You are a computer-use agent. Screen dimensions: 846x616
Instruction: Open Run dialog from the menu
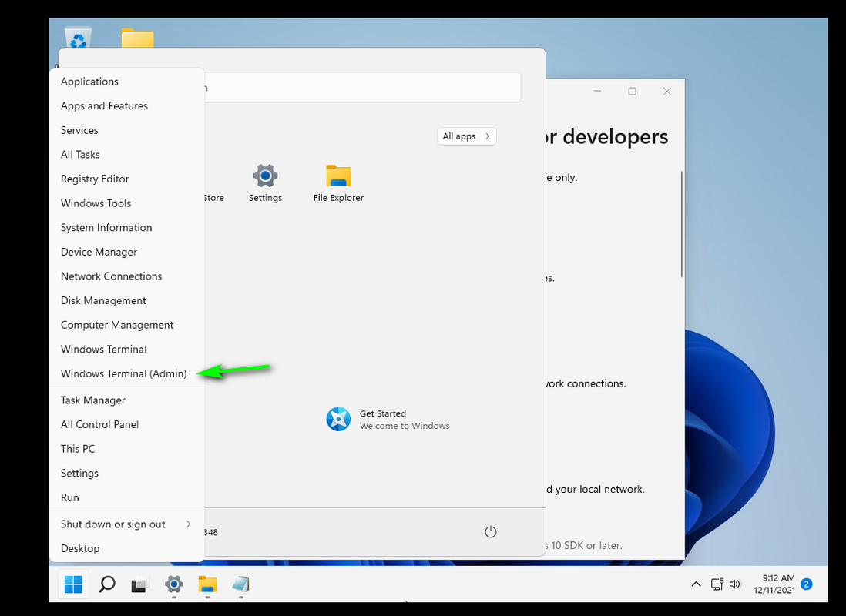(x=127, y=497)
